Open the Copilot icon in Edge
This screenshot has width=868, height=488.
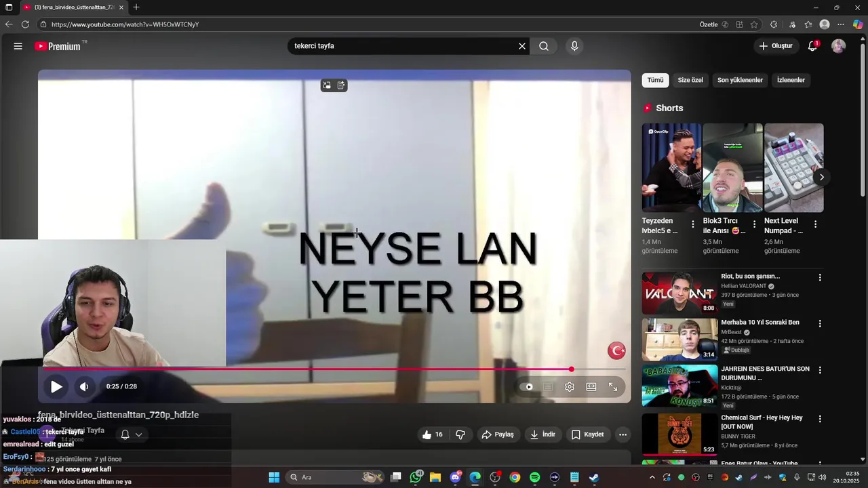[x=858, y=24]
